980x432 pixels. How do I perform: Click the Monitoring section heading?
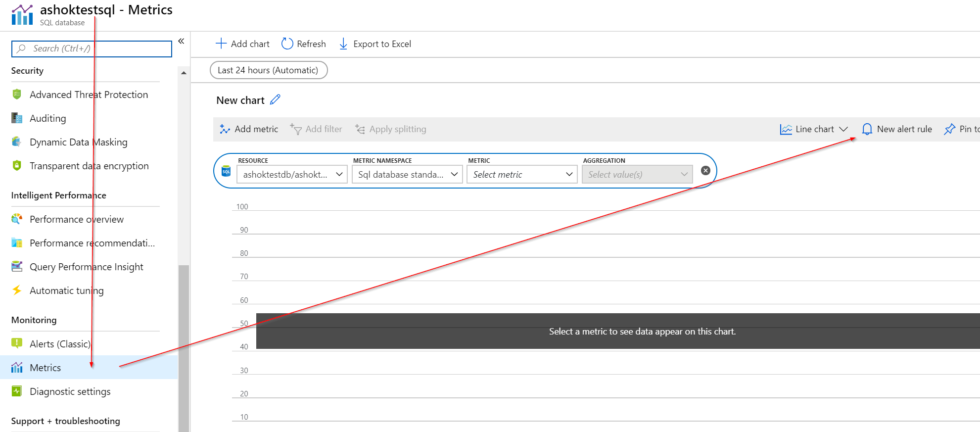34,320
